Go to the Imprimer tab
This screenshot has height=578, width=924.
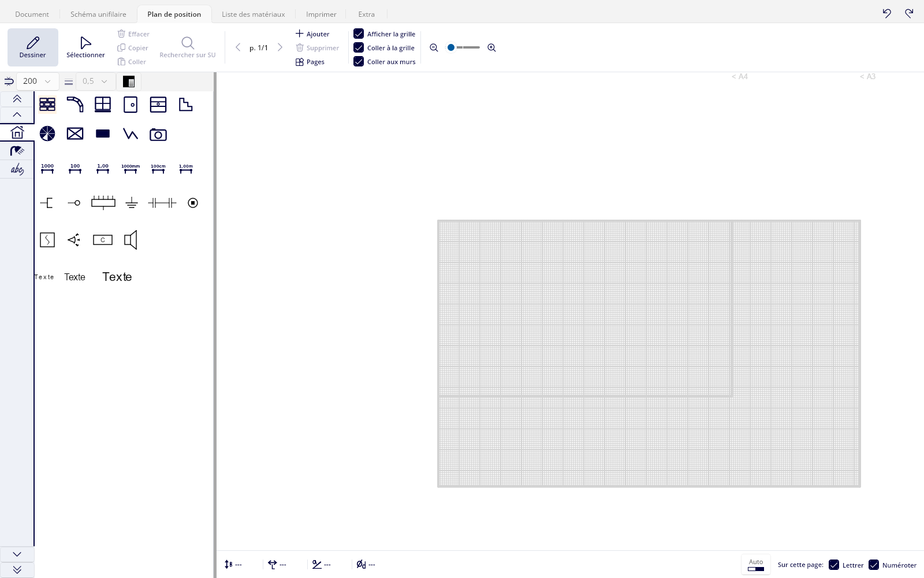coord(321,14)
